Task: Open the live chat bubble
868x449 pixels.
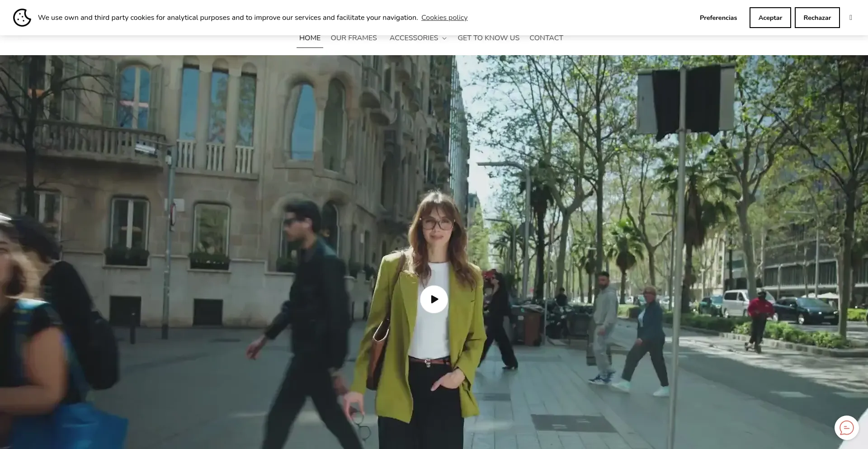Action: point(846,428)
